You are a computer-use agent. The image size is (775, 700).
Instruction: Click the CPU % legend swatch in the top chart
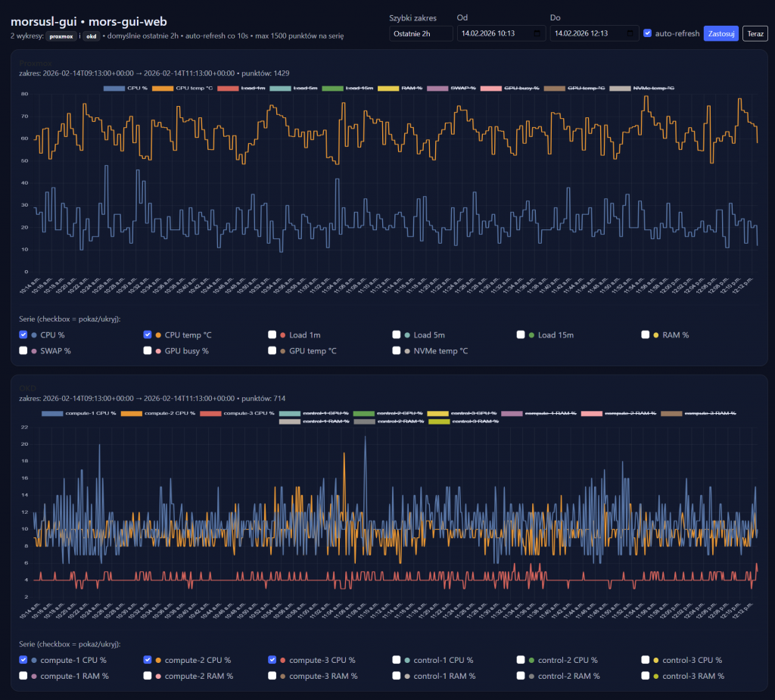click(114, 89)
